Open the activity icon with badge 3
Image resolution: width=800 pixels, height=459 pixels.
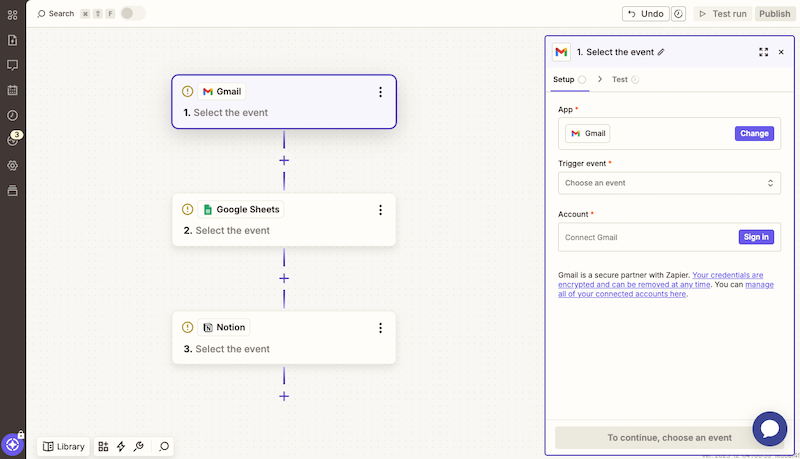coord(13,139)
